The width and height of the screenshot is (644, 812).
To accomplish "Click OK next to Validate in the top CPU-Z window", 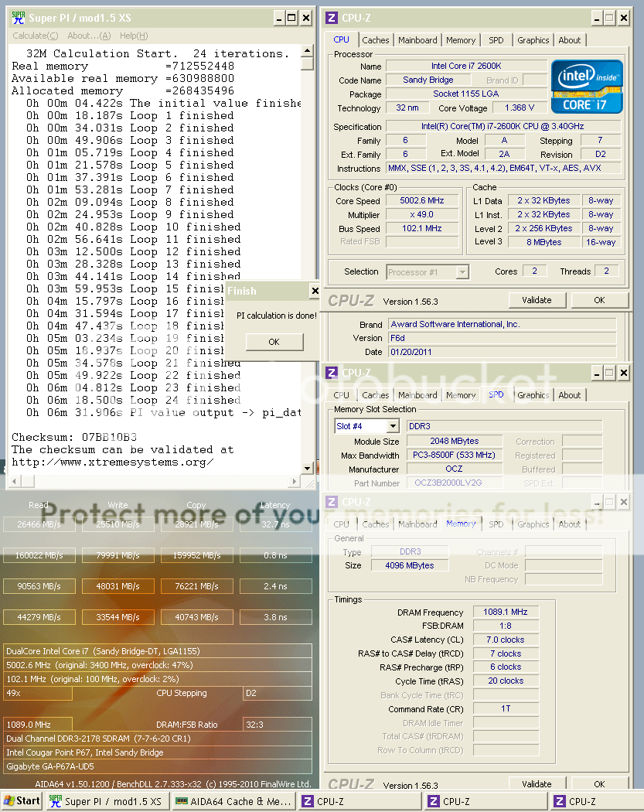I will pos(599,300).
